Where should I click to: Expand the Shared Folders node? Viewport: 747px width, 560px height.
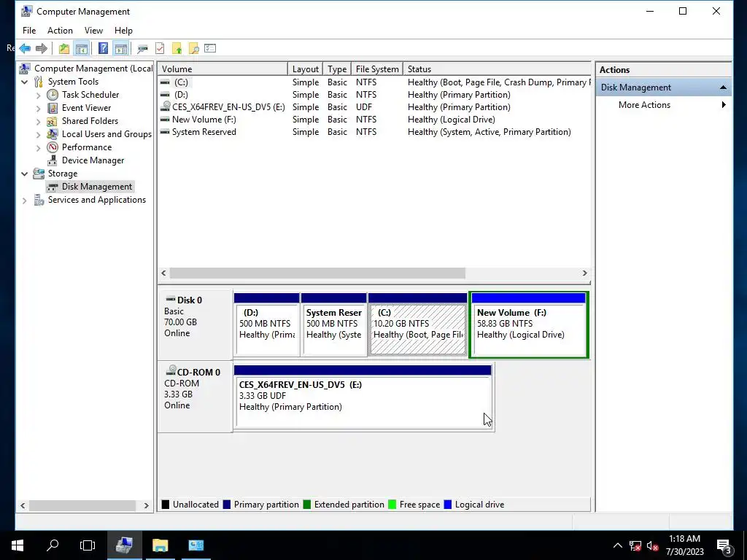pyautogui.click(x=38, y=122)
